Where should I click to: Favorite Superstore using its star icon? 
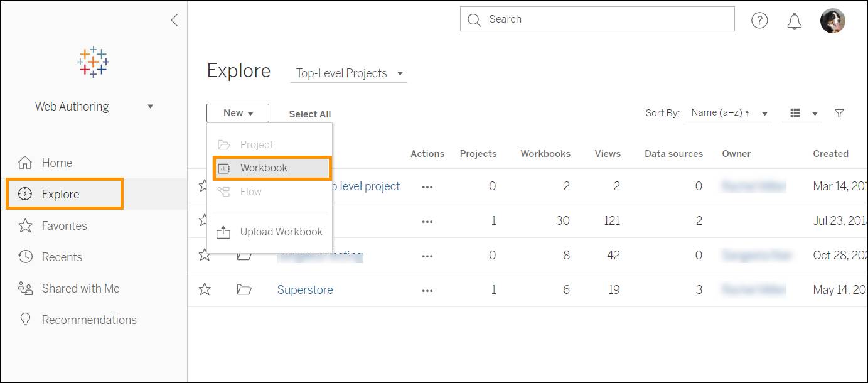click(205, 289)
